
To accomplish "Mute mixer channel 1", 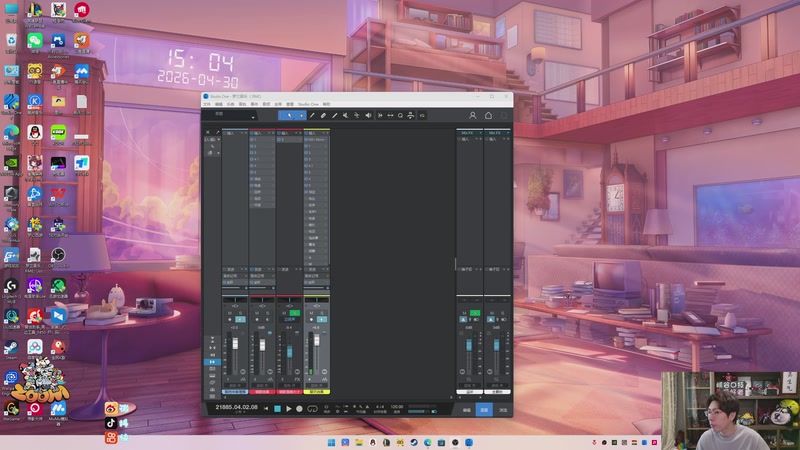I will 230,313.
